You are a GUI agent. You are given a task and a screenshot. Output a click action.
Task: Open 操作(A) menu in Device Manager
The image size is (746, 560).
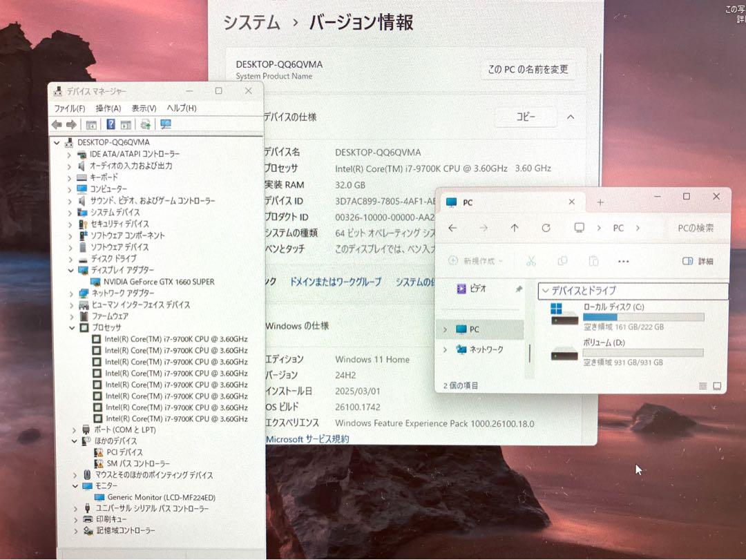pos(108,108)
